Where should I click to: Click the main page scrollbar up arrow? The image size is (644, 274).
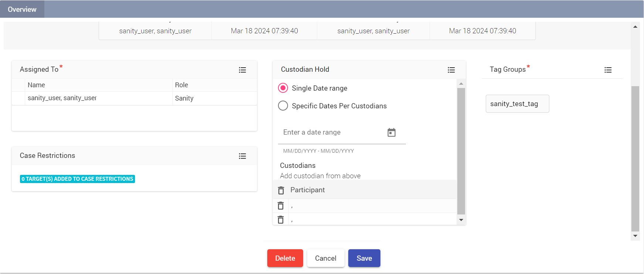pos(635,27)
